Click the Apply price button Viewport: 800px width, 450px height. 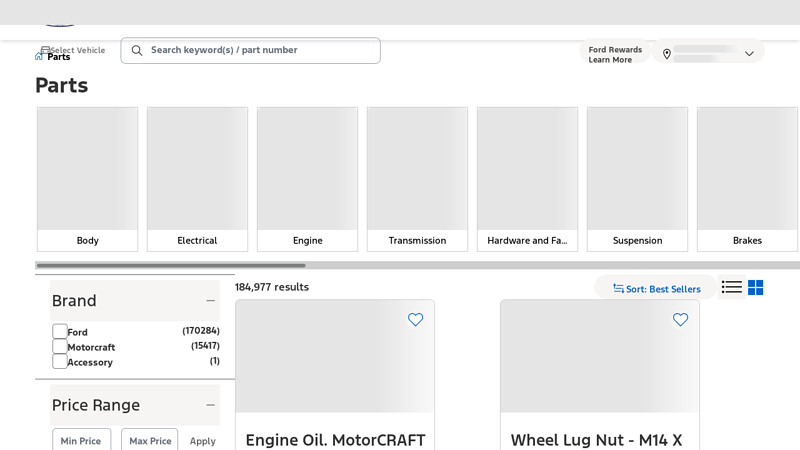(203, 441)
